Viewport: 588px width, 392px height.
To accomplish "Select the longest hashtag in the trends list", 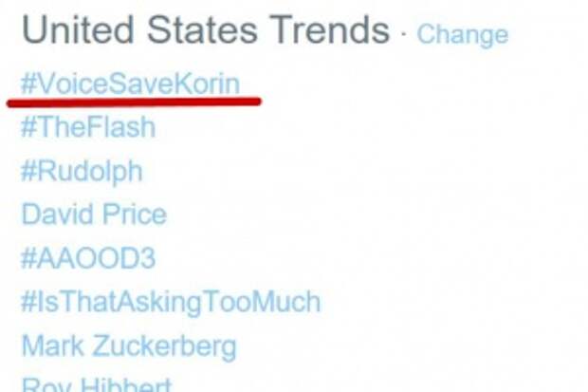I will 171,302.
